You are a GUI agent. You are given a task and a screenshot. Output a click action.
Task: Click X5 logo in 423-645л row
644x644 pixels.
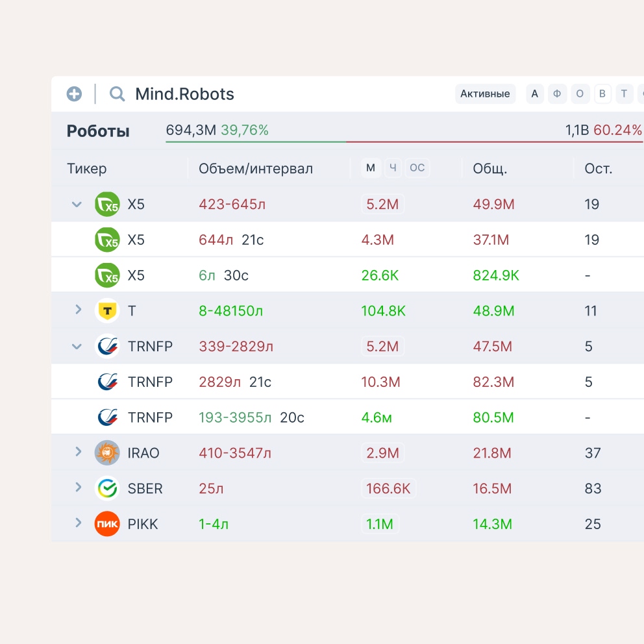107,204
